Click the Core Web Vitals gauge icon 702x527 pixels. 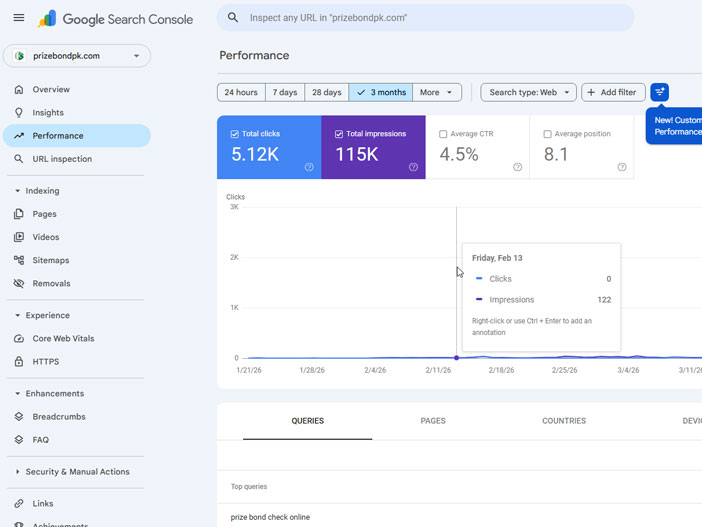pos(19,338)
